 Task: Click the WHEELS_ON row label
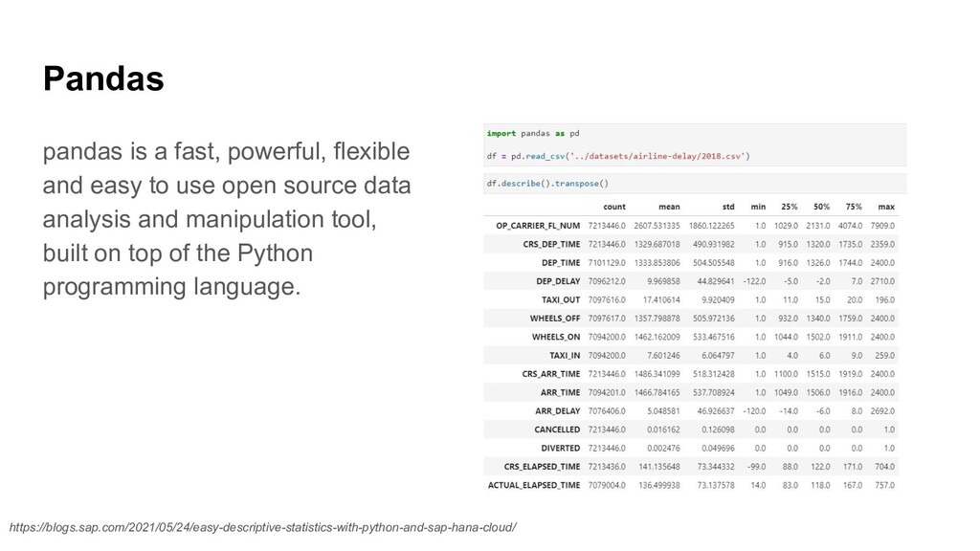(556, 337)
